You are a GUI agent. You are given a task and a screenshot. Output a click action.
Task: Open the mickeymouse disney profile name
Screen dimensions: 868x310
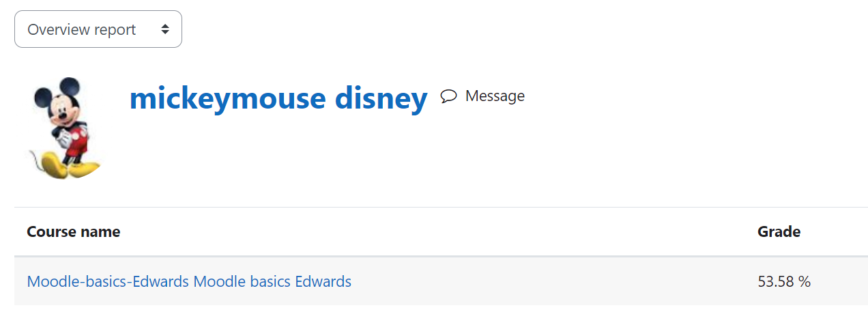click(278, 98)
